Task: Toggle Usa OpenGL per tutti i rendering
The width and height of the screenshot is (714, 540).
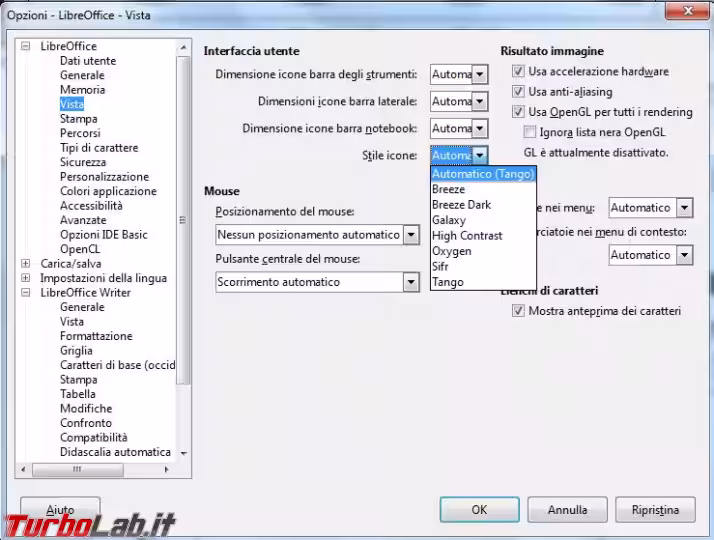Action: pyautogui.click(x=518, y=112)
